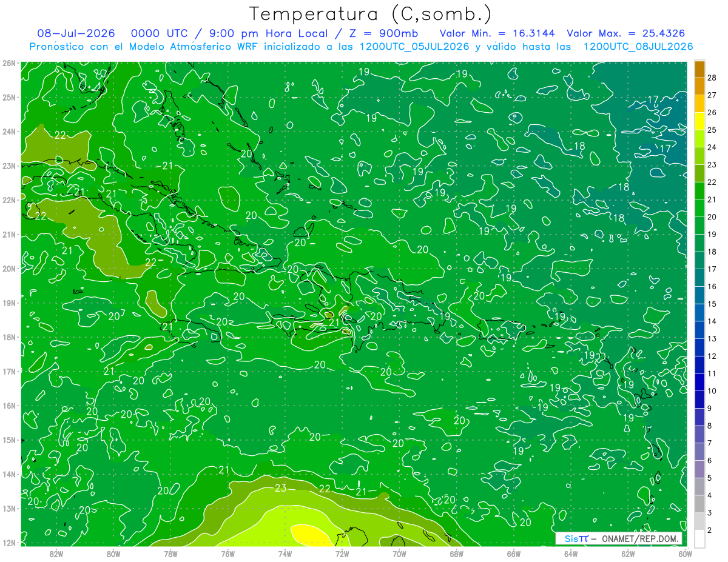Click the '21N' latitude label
The width and height of the screenshot is (728, 562).
8,235
